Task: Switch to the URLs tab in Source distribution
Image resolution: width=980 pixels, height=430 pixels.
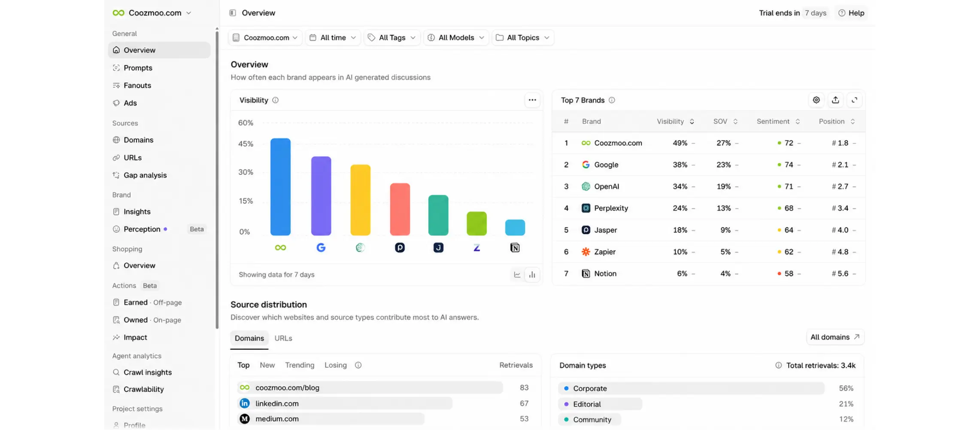Action: point(283,339)
